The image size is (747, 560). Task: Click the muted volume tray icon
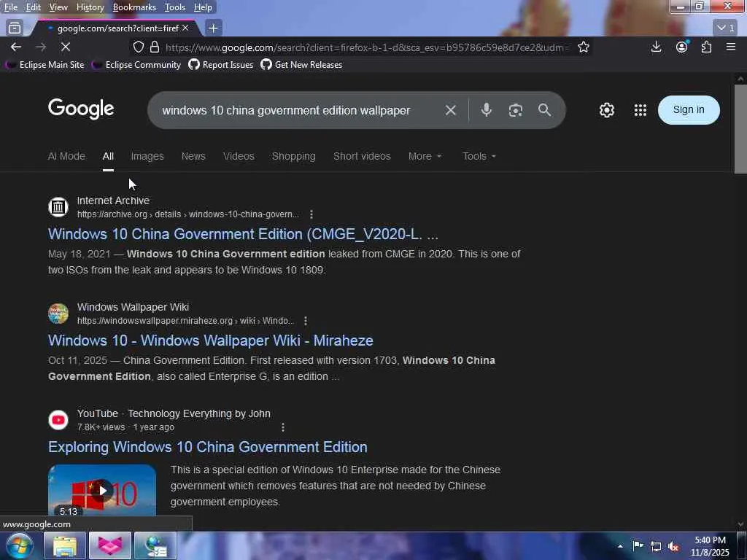(673, 546)
